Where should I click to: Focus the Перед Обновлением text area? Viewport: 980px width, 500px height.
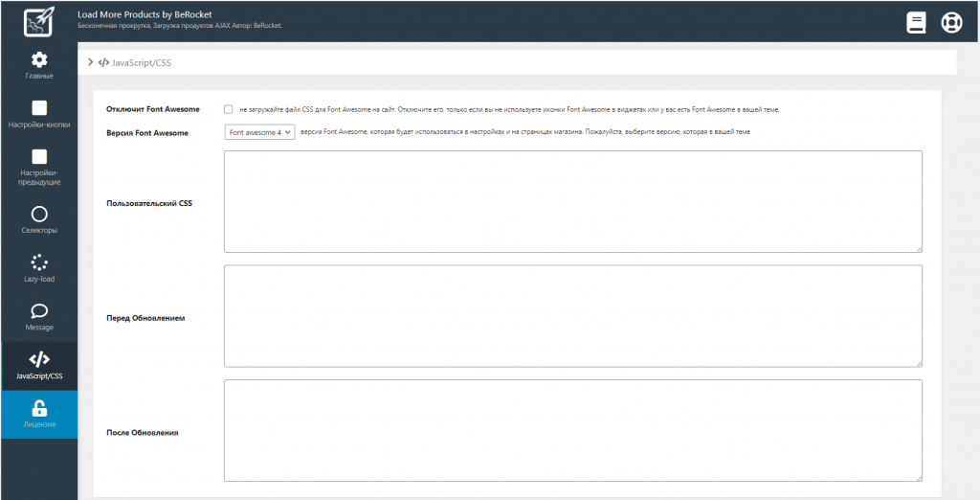(x=572, y=316)
